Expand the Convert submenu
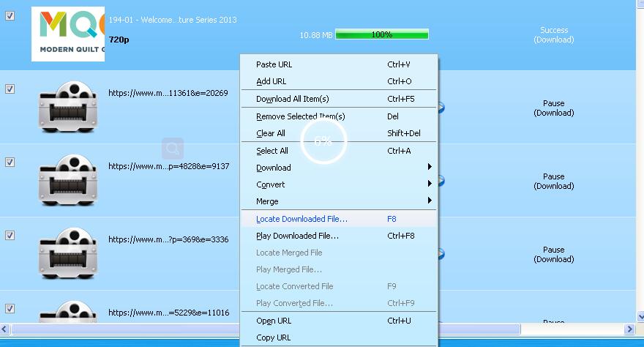The width and height of the screenshot is (644, 347). [339, 184]
